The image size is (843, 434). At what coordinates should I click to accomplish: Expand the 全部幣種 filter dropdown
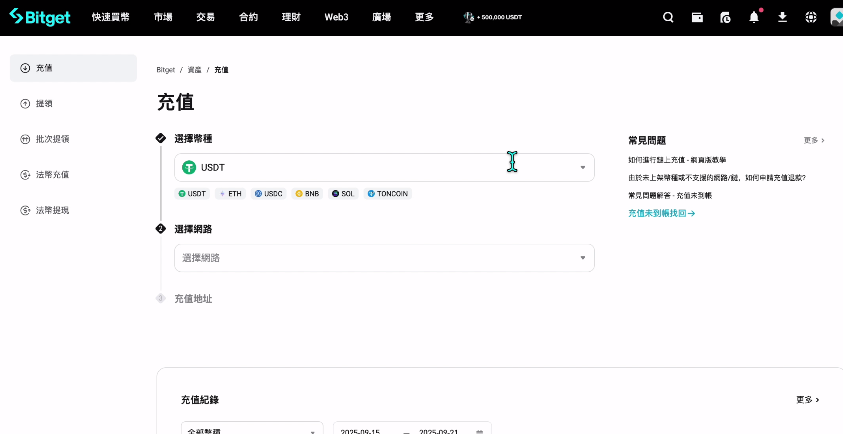(251, 430)
